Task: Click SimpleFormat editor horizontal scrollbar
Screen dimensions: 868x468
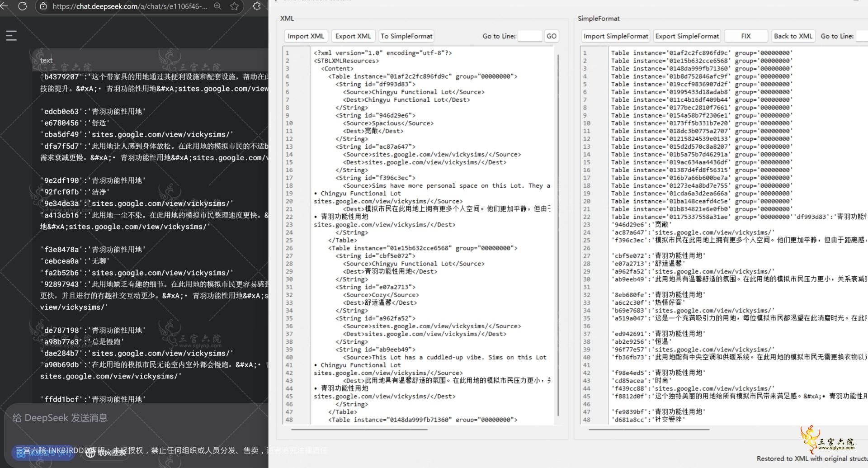Action: (x=649, y=429)
